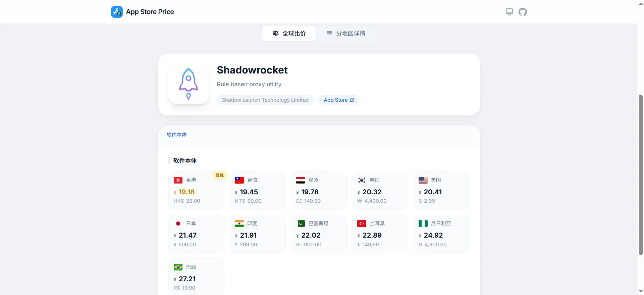Click the 最低 lowest price badge
644x295 pixels.
220,176
